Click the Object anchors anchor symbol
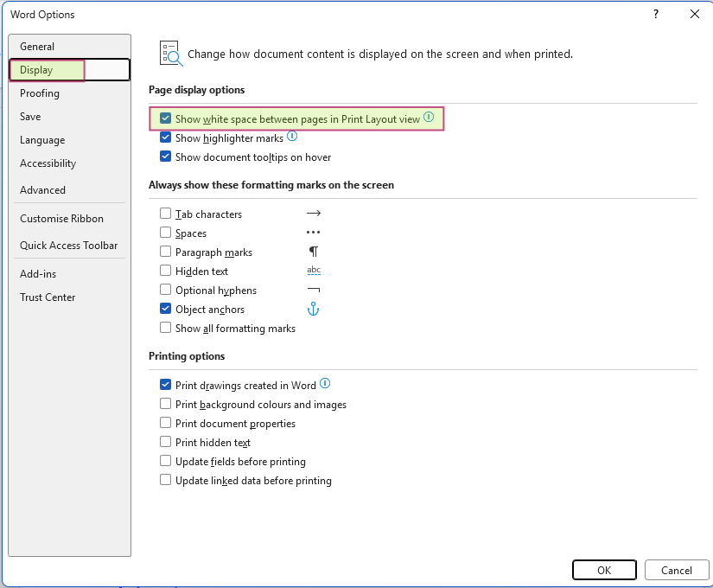This screenshot has height=588, width=713. 314,309
